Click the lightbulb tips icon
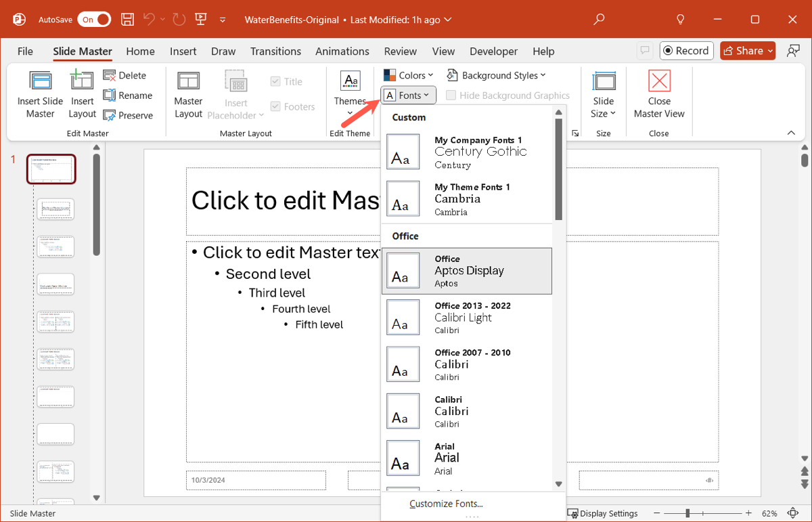 point(681,20)
